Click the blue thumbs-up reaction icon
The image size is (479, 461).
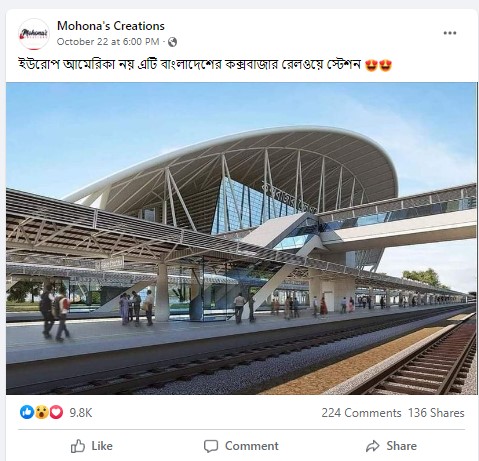coord(27,412)
